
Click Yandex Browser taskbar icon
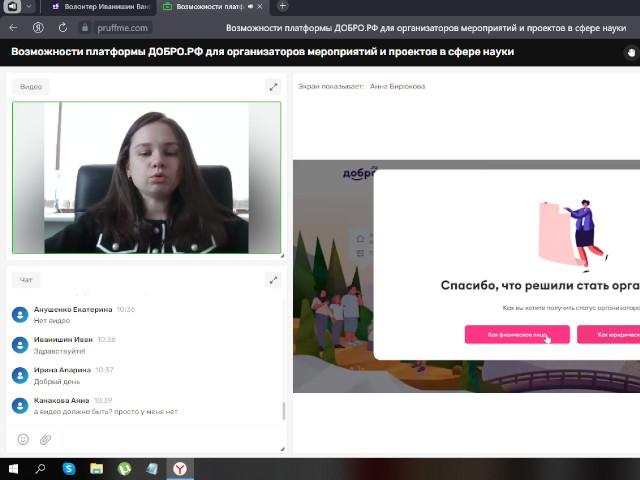tap(180, 469)
